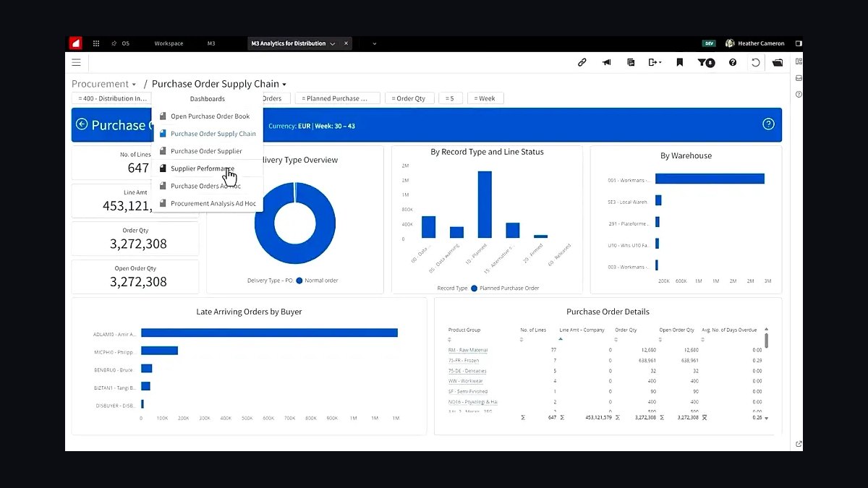This screenshot has width=868, height=488.
Task: Switch to the OS tab
Action: coord(125,43)
